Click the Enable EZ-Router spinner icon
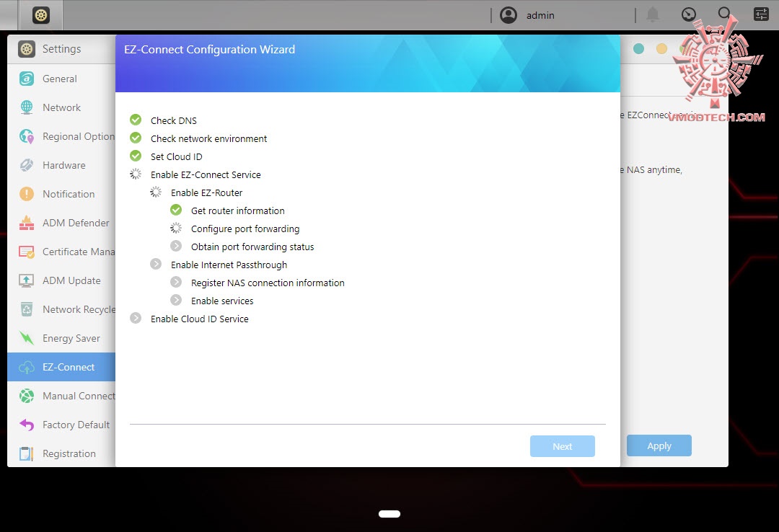The width and height of the screenshot is (779, 532). tap(156, 192)
